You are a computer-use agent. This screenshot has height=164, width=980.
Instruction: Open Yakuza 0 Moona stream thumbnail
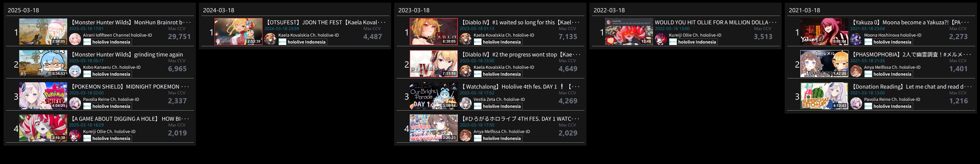[824, 32]
